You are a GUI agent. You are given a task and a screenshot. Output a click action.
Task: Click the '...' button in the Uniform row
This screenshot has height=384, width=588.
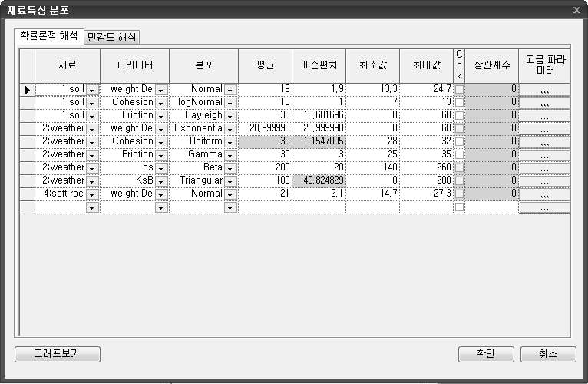(544, 141)
